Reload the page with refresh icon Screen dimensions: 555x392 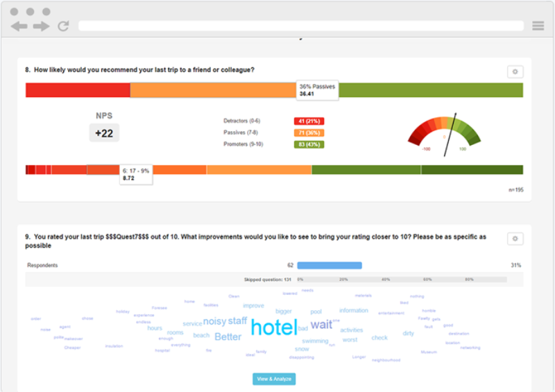(63, 26)
